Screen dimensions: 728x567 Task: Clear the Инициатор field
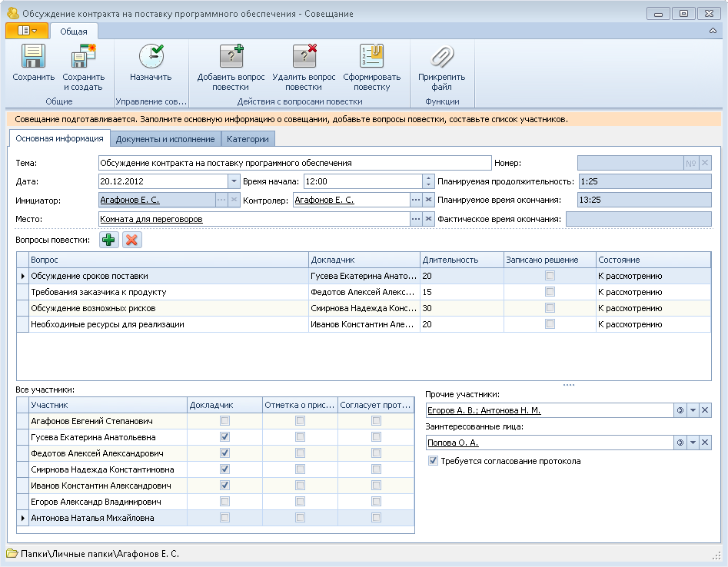pos(234,200)
